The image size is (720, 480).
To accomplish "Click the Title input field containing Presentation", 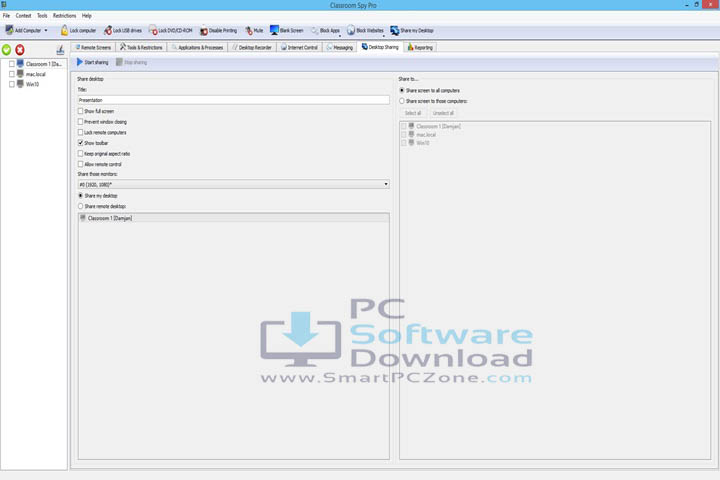I will [x=234, y=100].
